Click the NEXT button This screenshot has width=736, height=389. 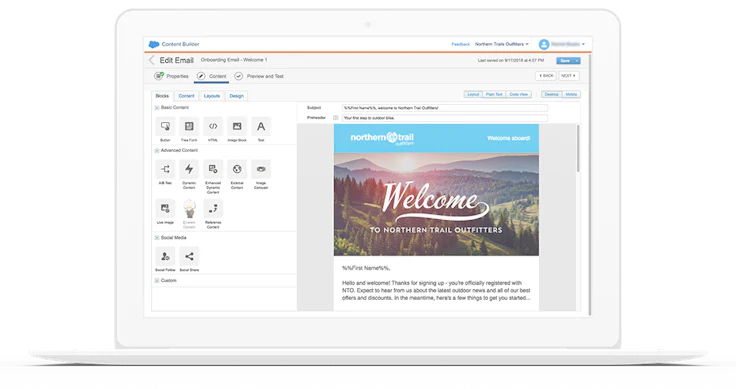tap(569, 76)
